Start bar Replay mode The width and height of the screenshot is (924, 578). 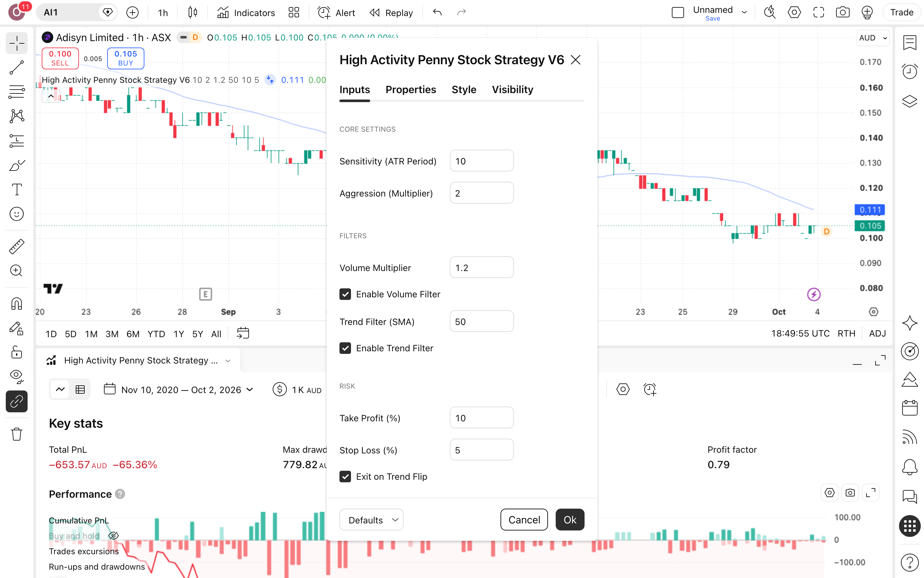click(391, 13)
